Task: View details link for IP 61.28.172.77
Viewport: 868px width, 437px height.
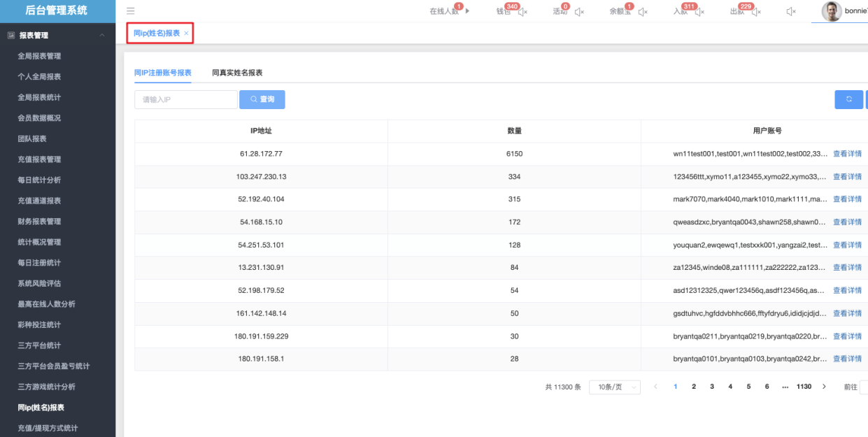Action: pyautogui.click(x=847, y=154)
